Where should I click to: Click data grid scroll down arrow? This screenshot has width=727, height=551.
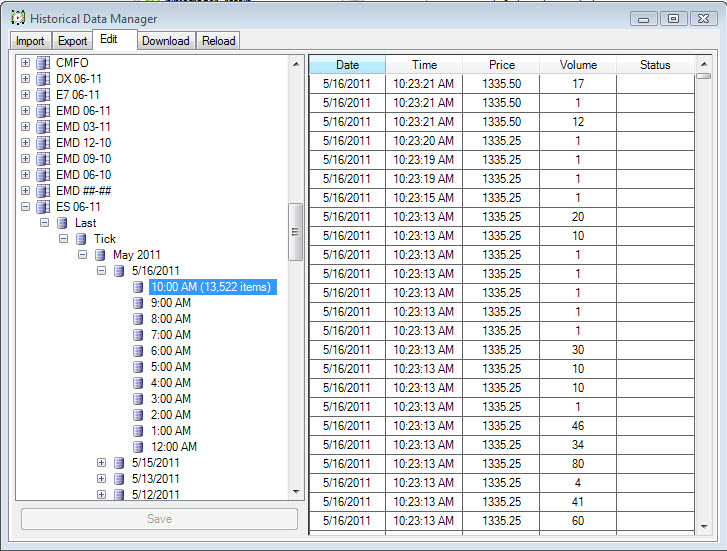click(704, 526)
